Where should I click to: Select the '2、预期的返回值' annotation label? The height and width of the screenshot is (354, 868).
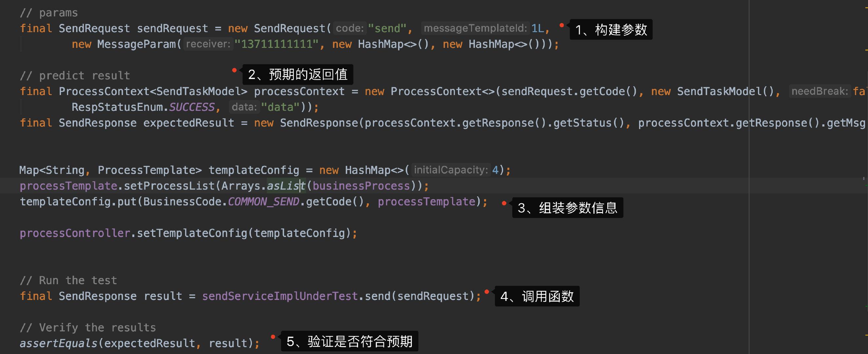[x=297, y=74]
